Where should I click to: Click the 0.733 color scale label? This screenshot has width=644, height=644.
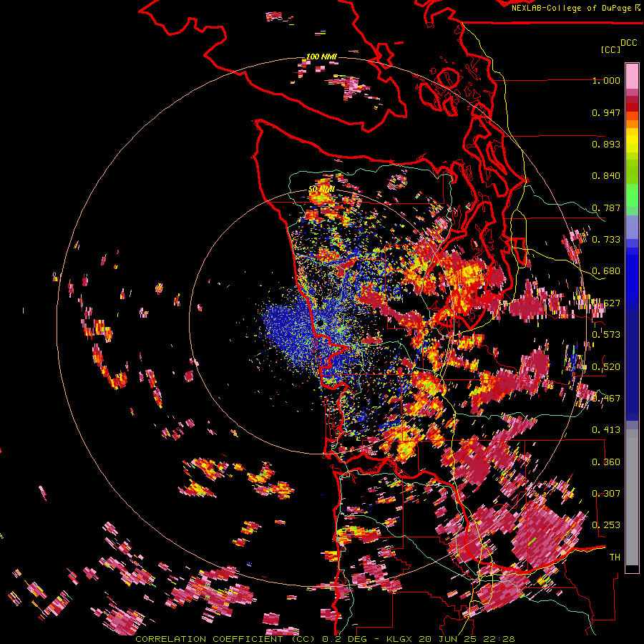(606, 240)
